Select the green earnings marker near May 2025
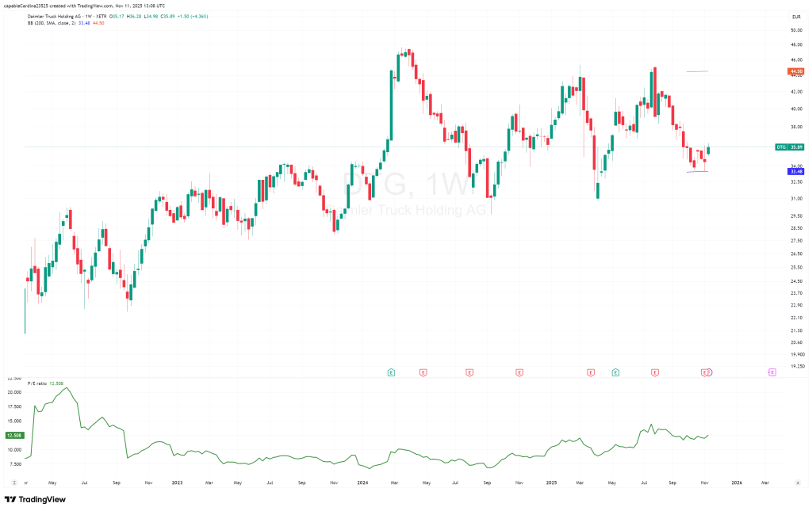This screenshot has width=812, height=511. tap(615, 372)
